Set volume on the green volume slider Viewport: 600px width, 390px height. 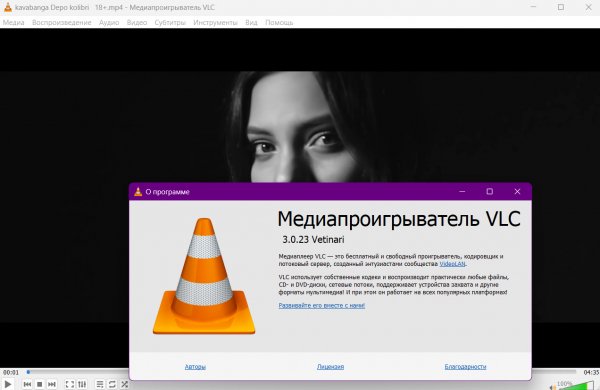(x=576, y=385)
